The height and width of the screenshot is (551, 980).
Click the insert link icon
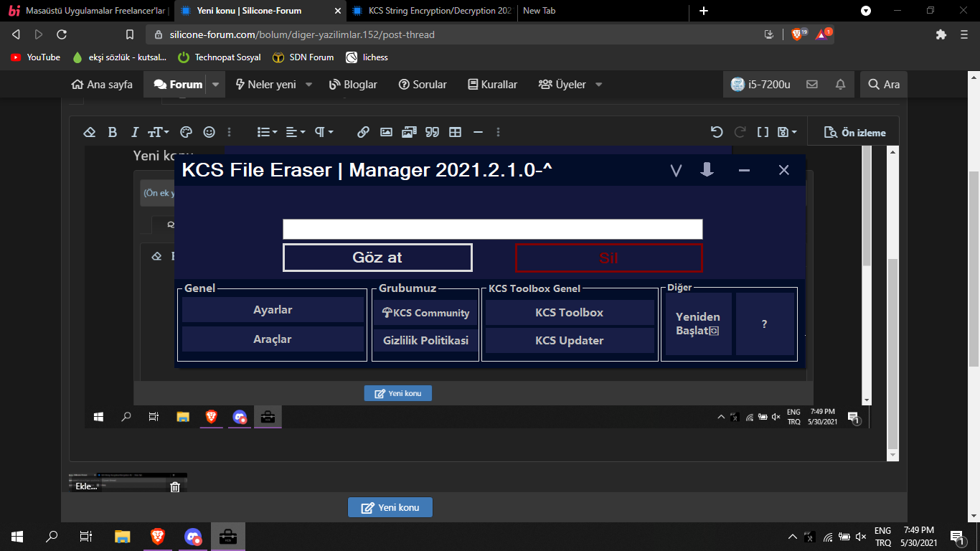point(363,132)
